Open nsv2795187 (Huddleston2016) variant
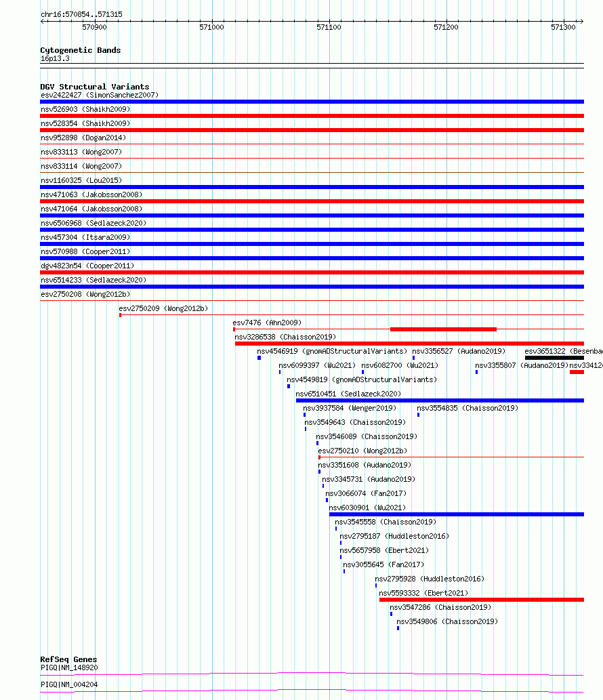 394,537
